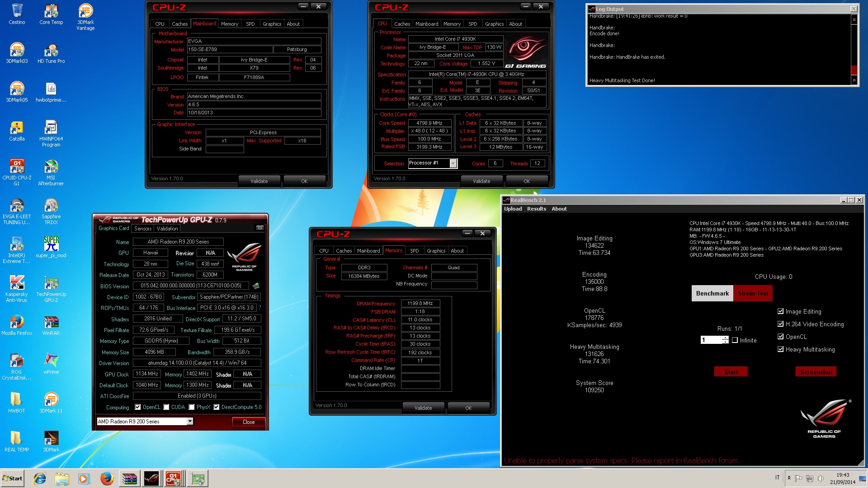Open the Validation tab in GPU-Z
This screenshot has width=868, height=488.
click(x=167, y=229)
